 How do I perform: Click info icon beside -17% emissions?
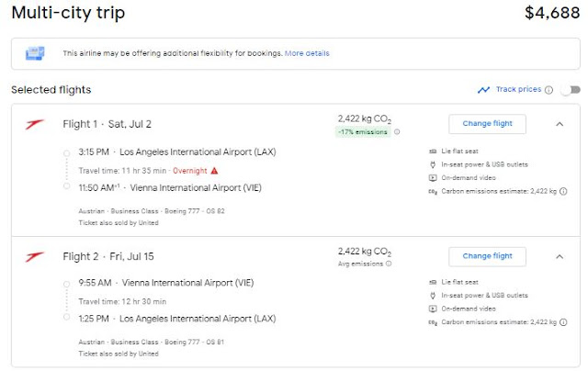[397, 132]
